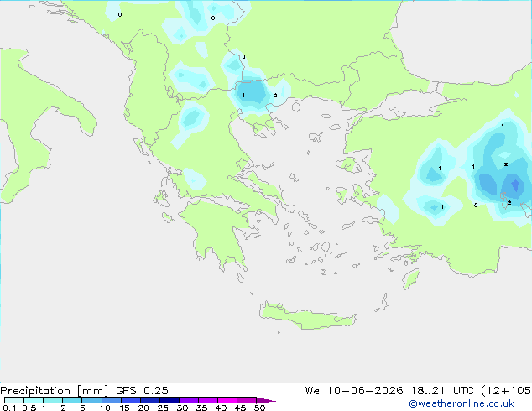Click the "35" legend scale label

201,408
